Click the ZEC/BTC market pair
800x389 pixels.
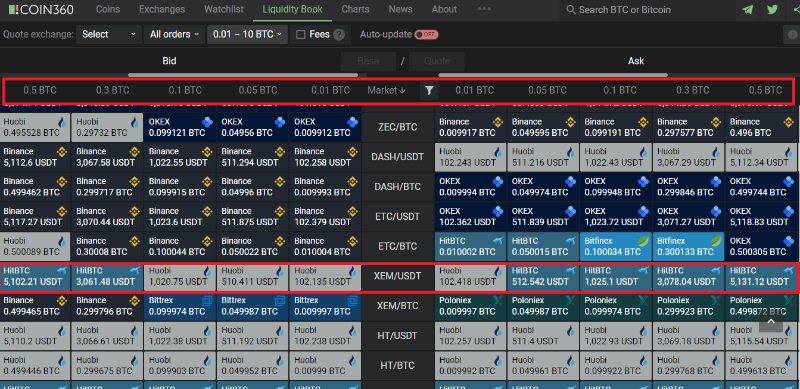pos(398,127)
